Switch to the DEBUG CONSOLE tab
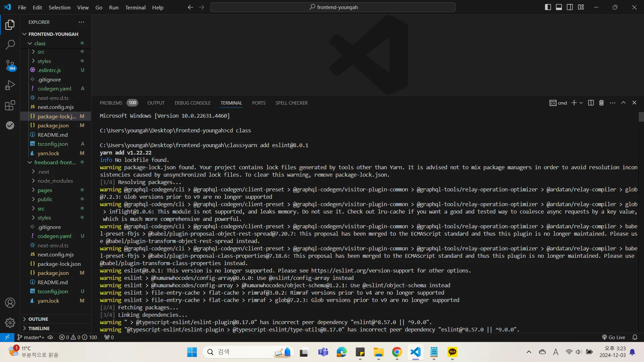The height and width of the screenshot is (362, 644). click(x=193, y=103)
